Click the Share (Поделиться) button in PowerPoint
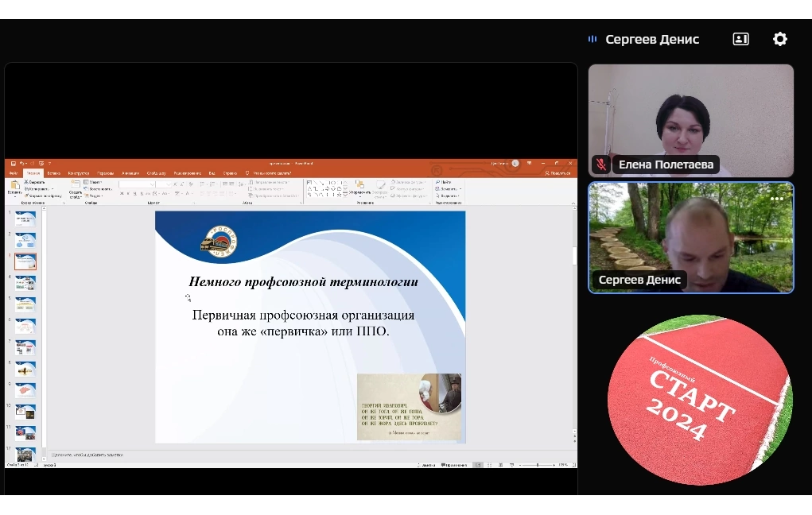 (558, 173)
